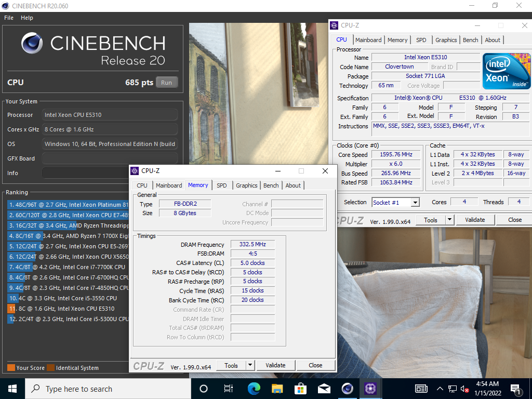
Task: Switch to CPU-Z taskbar icon
Action: pos(370,389)
